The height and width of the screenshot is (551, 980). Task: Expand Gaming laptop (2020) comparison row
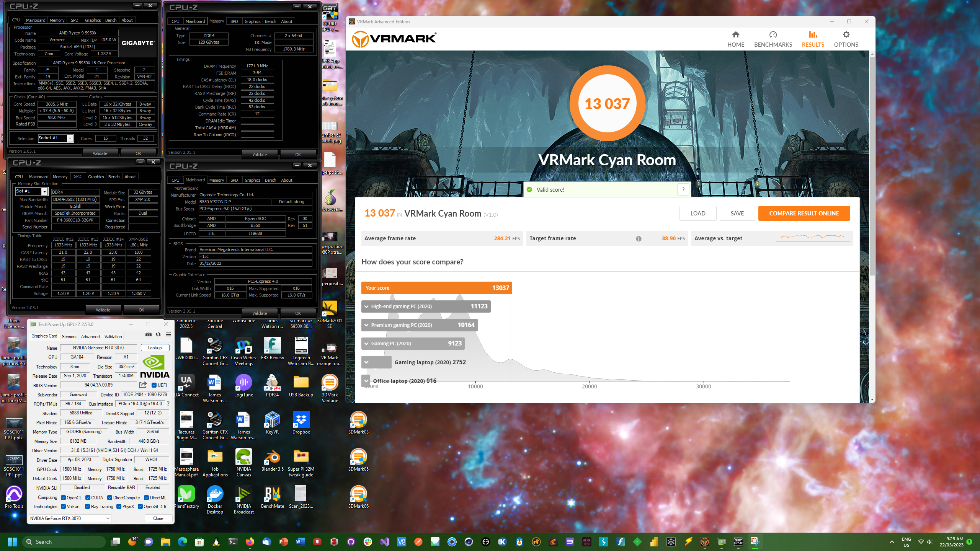coord(366,362)
